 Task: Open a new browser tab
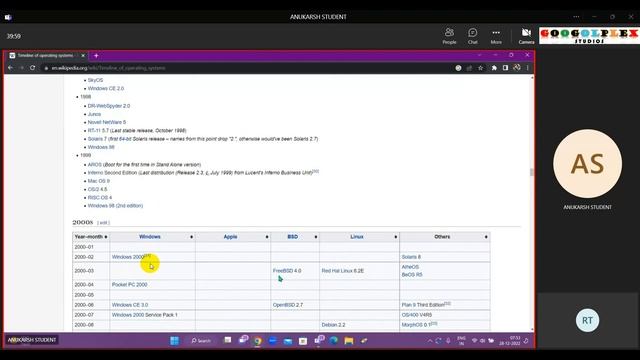coord(96,56)
